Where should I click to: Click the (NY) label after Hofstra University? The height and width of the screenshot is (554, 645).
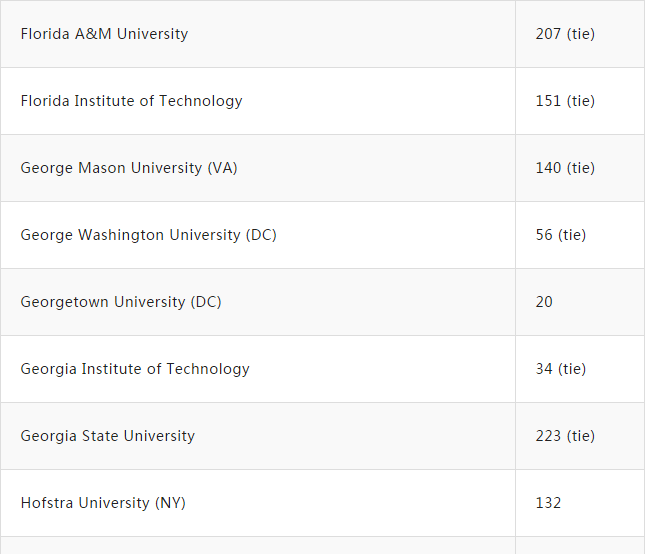(x=170, y=503)
